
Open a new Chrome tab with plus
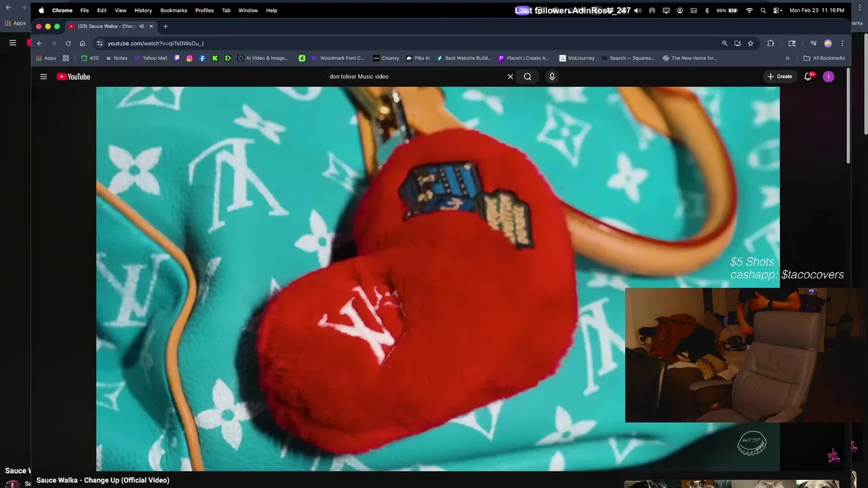(x=165, y=26)
